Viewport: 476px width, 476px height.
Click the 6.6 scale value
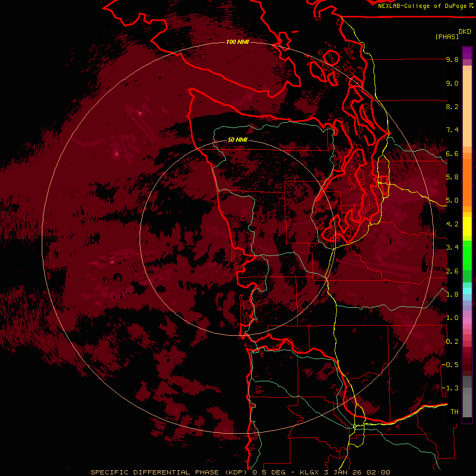(x=452, y=153)
